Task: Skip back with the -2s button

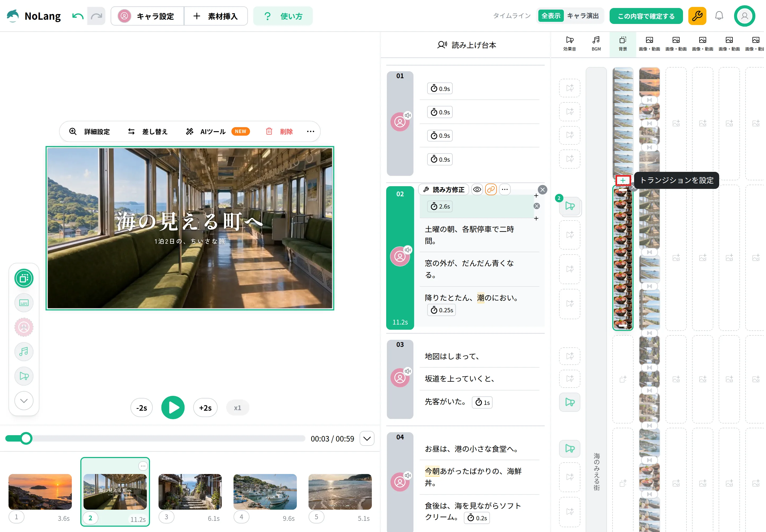Action: (141, 408)
